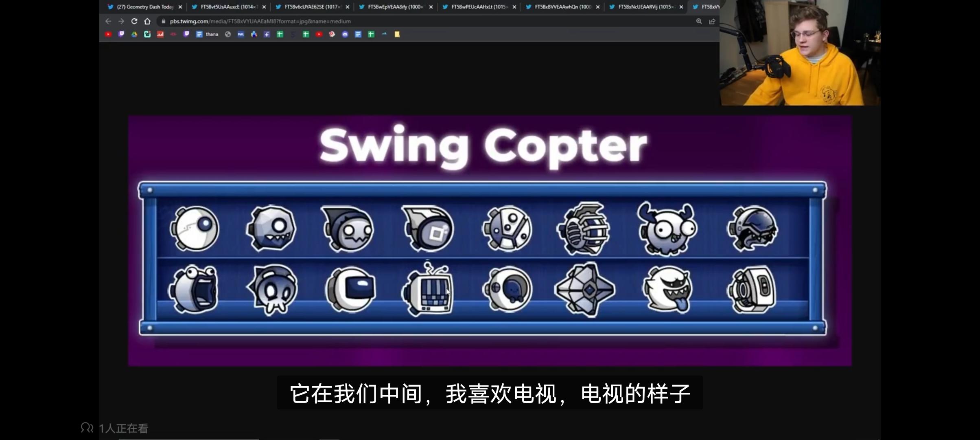Viewport: 980px width, 440px height.
Task: Close the Geometry Dash Today tab
Action: pos(180,7)
